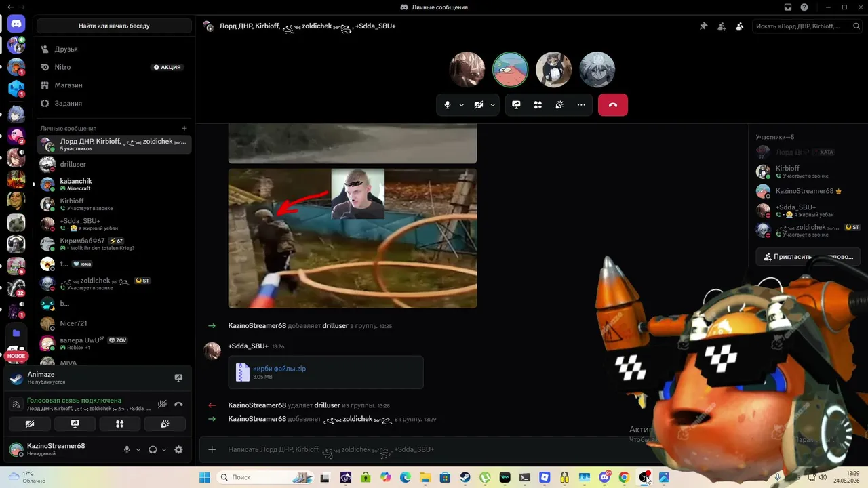Image resolution: width=868 pixels, height=488 pixels.
Task: Toggle noise suppression in voice panel
Action: (162, 404)
